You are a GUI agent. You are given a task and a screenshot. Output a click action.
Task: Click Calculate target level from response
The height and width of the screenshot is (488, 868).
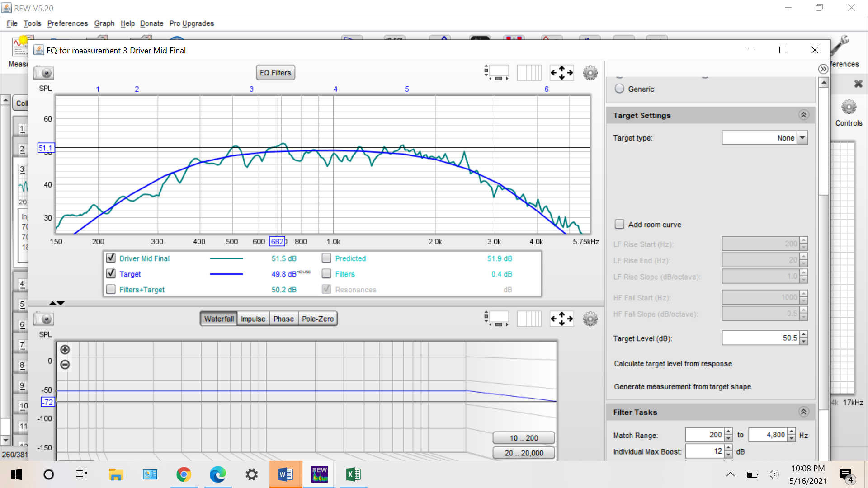673,364
